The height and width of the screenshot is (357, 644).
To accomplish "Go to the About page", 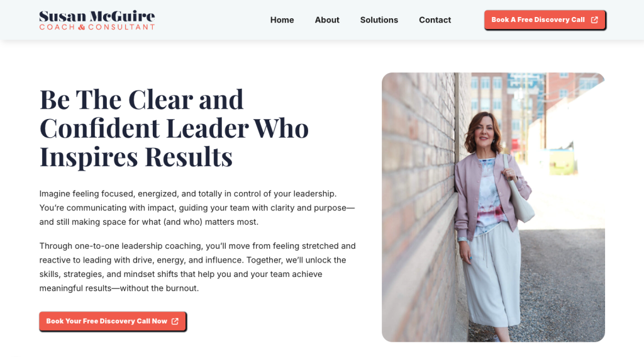I will pyautogui.click(x=327, y=20).
